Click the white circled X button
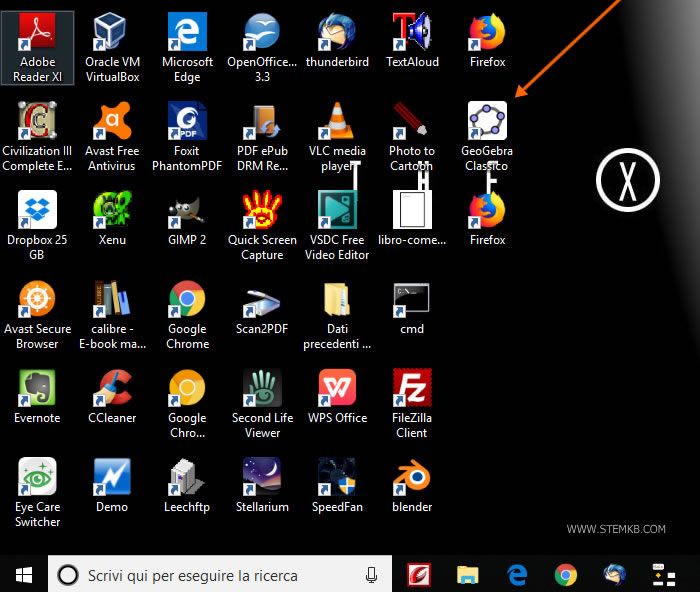The height and width of the screenshot is (592, 700). point(628,180)
